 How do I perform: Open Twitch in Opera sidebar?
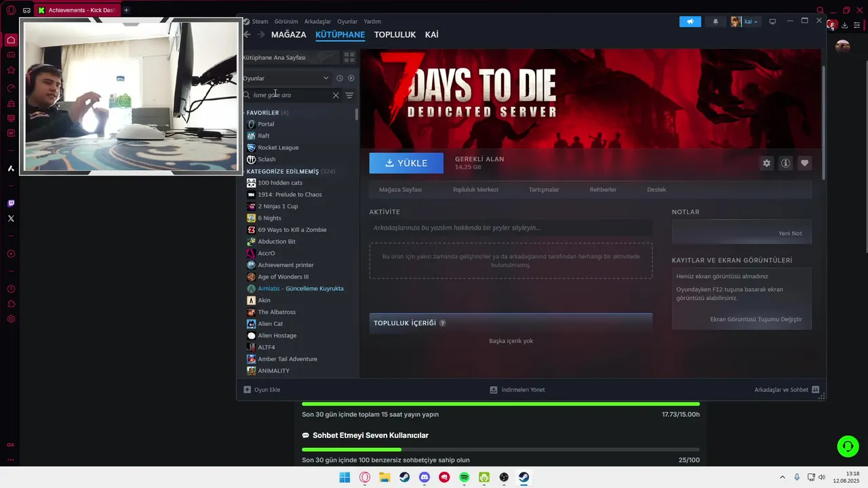pyautogui.click(x=11, y=203)
